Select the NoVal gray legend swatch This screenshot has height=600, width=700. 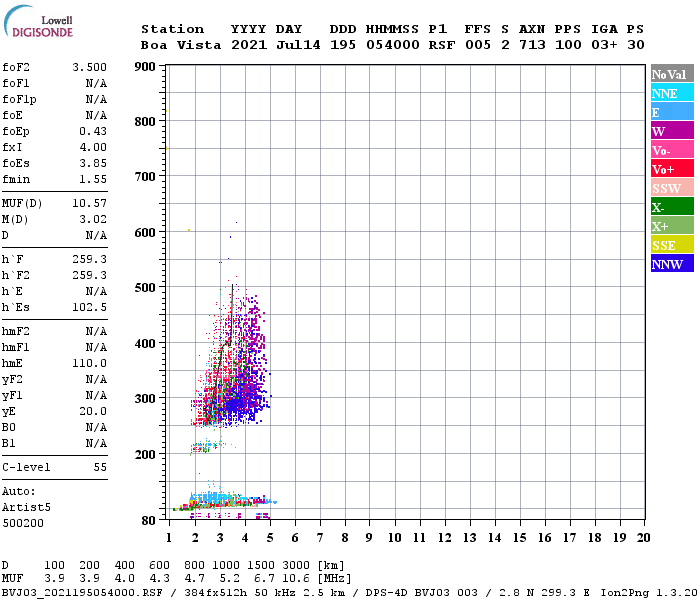[x=672, y=74]
